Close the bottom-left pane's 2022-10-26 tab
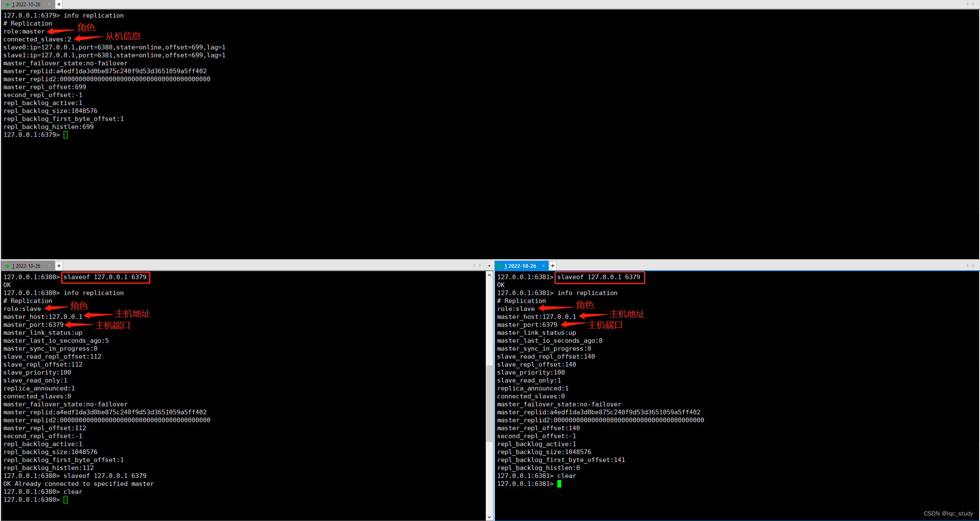The width and height of the screenshot is (980, 521). click(x=49, y=266)
